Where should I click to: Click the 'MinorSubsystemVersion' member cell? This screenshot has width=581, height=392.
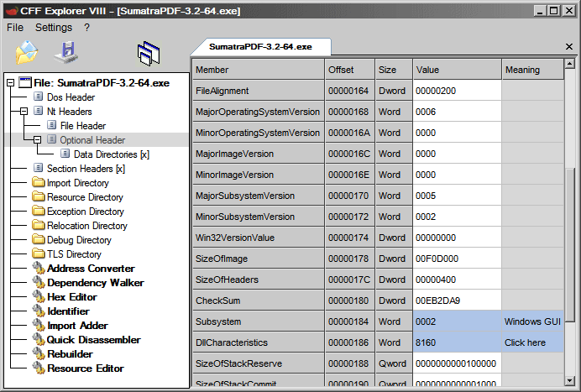pos(259,217)
